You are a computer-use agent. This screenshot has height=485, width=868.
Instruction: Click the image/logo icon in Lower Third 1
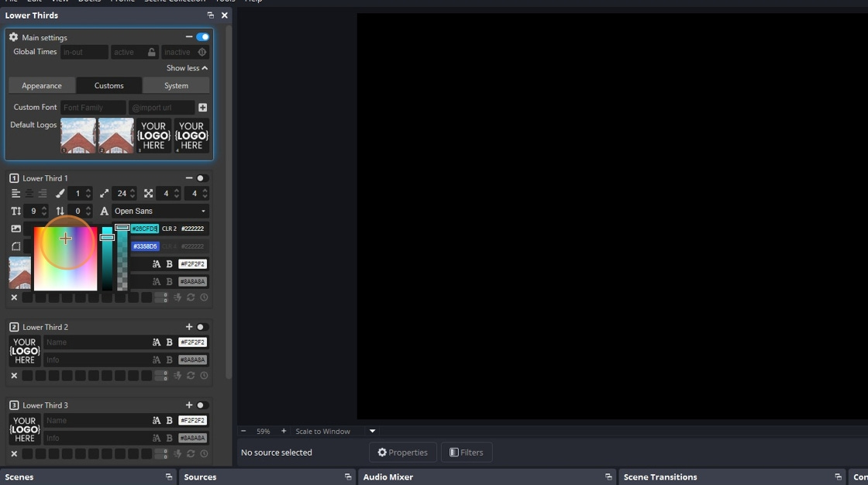click(x=16, y=229)
